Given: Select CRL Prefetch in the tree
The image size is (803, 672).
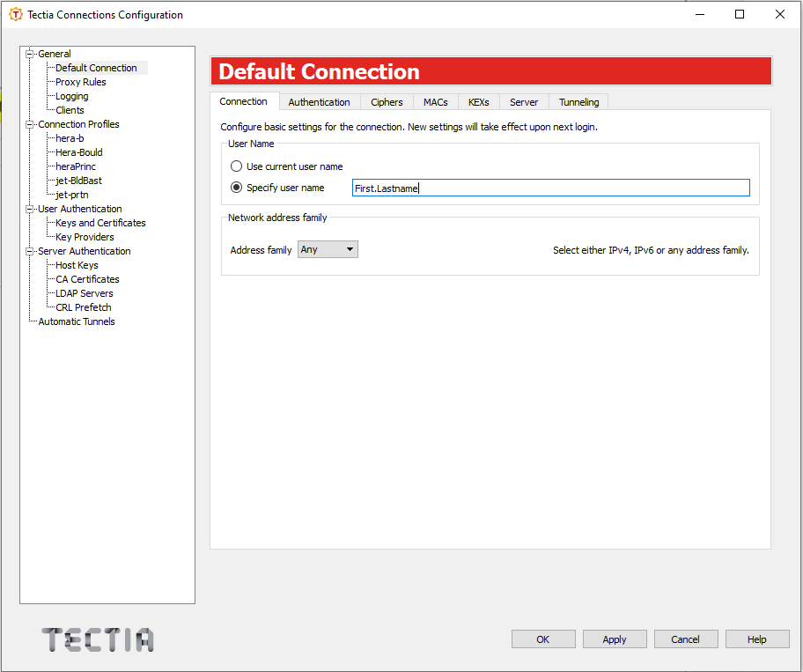Looking at the screenshot, I should [x=84, y=307].
